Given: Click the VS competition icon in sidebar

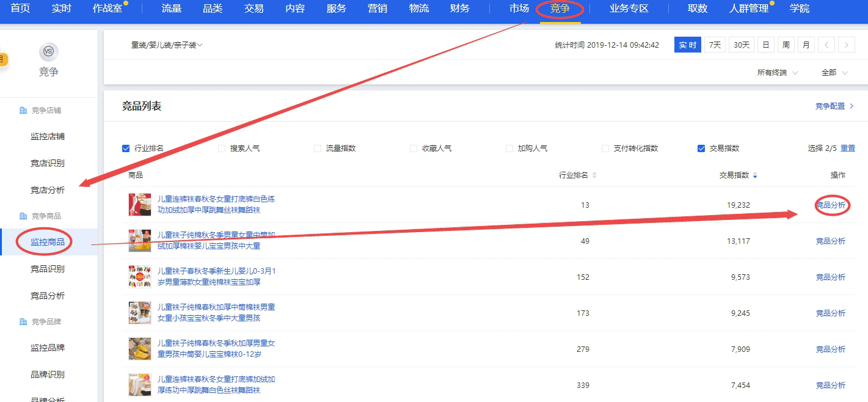Looking at the screenshot, I should coord(48,52).
